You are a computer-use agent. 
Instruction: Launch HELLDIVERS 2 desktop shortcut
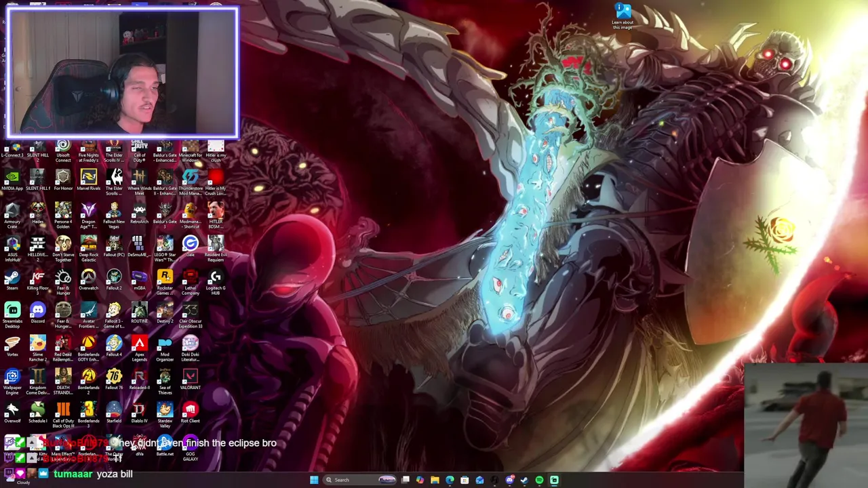(37, 247)
